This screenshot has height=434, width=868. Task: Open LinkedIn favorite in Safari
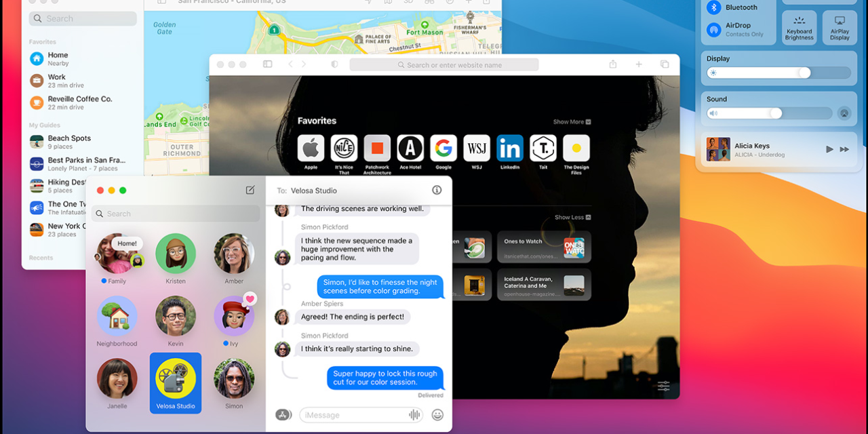[x=510, y=148]
